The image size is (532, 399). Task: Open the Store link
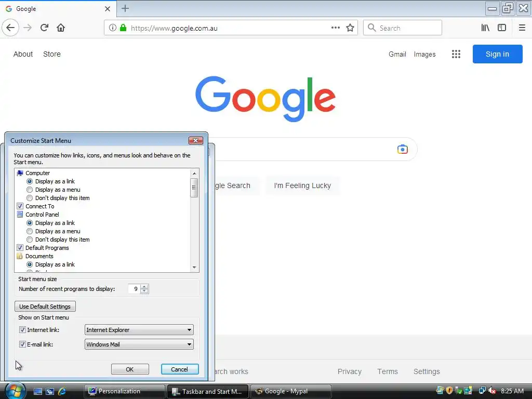(x=52, y=54)
